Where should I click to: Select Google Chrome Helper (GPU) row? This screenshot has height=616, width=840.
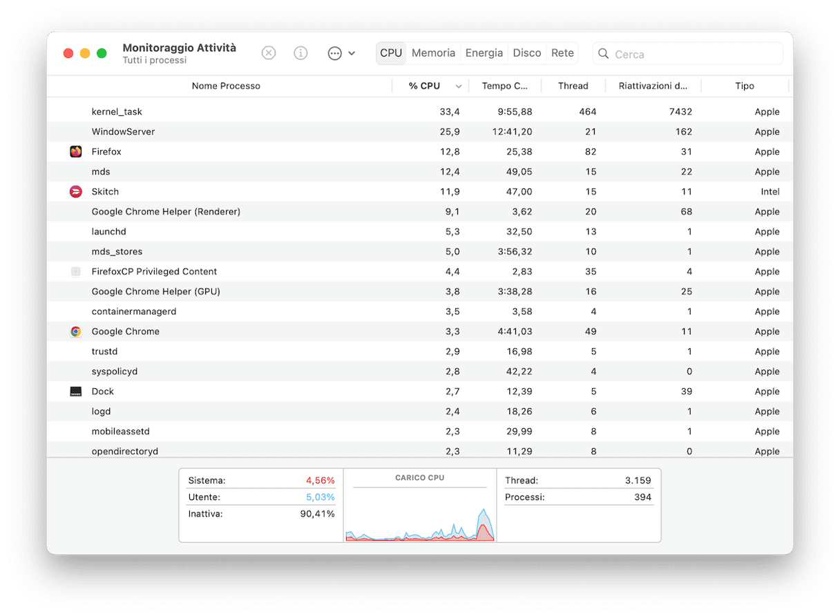coord(420,292)
